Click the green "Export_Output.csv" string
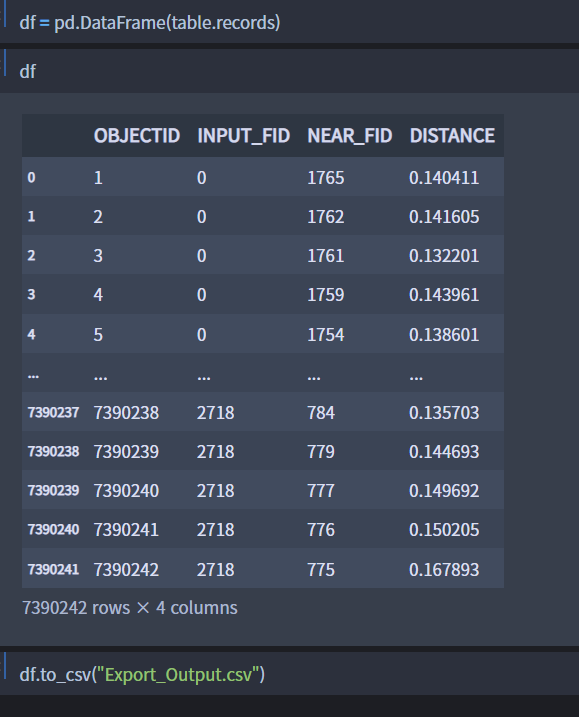Image resolution: width=579 pixels, height=717 pixels. (x=179, y=674)
